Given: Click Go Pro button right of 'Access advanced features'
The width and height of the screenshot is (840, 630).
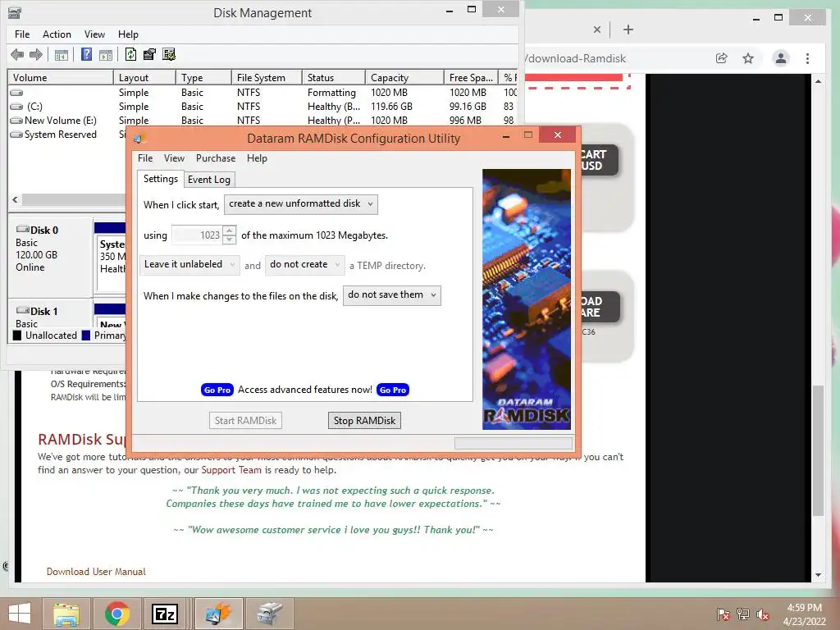Looking at the screenshot, I should click(x=393, y=390).
